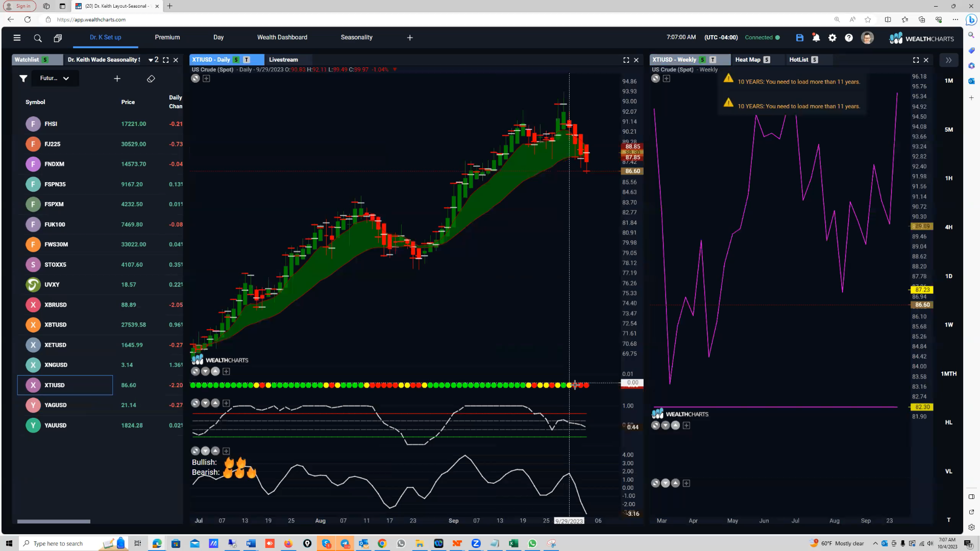Viewport: 980px width, 551px height.
Task: Open Seasonality layout tab
Action: click(x=357, y=37)
